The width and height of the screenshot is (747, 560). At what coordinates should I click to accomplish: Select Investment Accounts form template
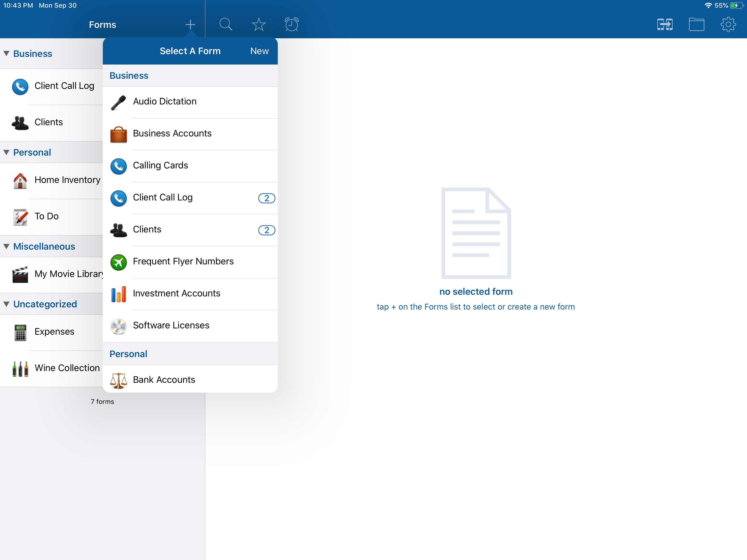click(176, 293)
